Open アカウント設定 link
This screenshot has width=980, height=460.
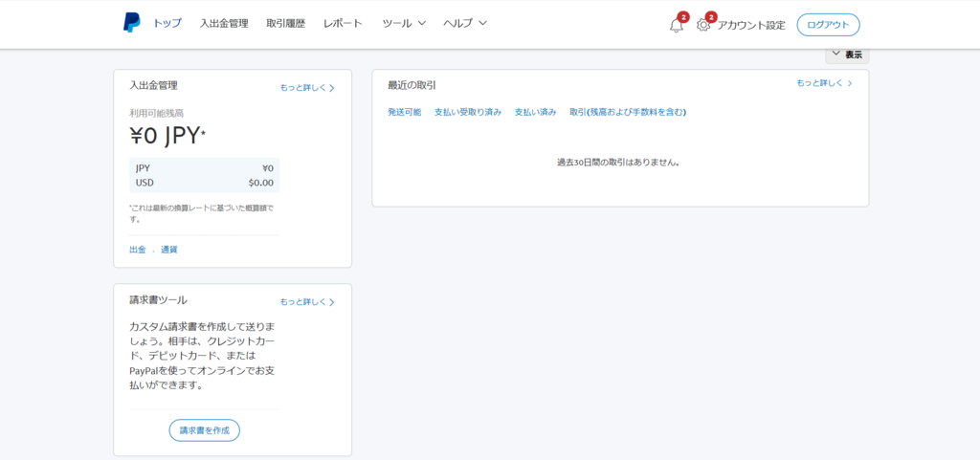[750, 26]
